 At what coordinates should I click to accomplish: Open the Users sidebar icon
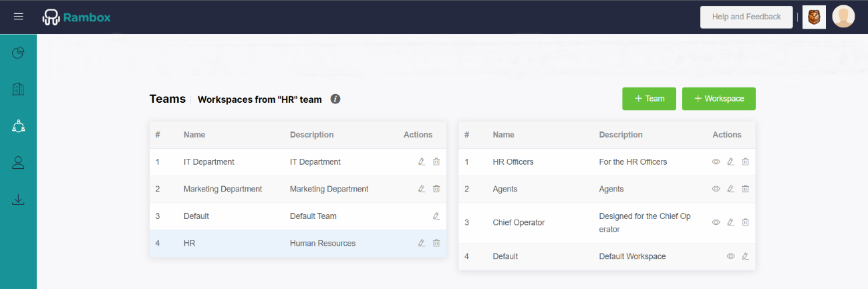(x=19, y=162)
